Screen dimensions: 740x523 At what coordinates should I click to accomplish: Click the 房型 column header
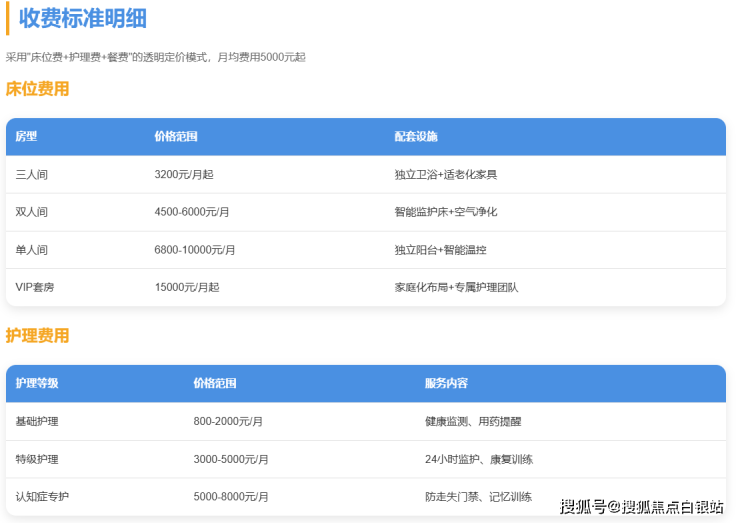tap(26, 137)
